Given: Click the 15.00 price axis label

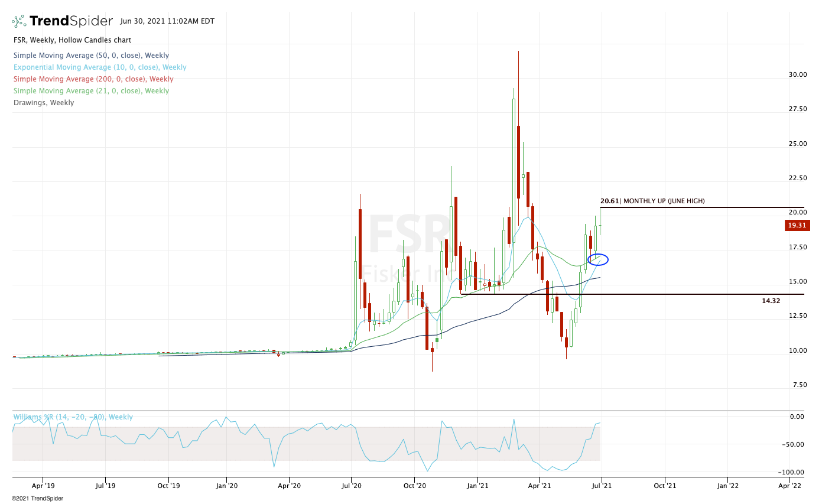Looking at the screenshot, I should point(799,282).
